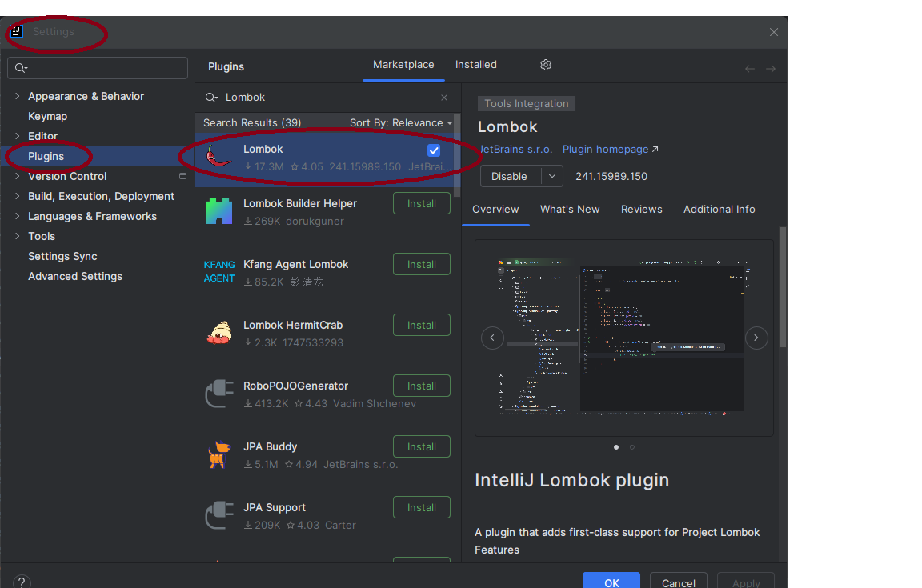
Task: Install Kfang Agent Lombok plugin
Action: pyautogui.click(x=422, y=265)
